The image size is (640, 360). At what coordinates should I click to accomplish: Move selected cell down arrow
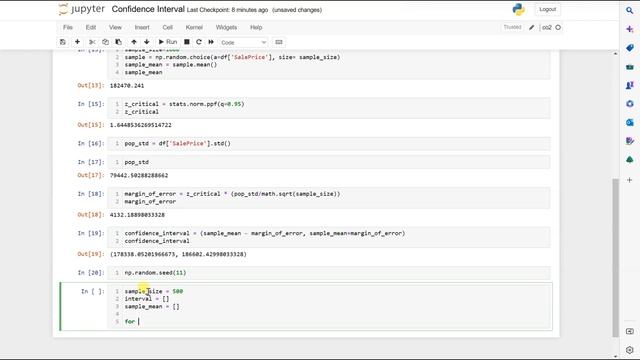[x=147, y=42]
